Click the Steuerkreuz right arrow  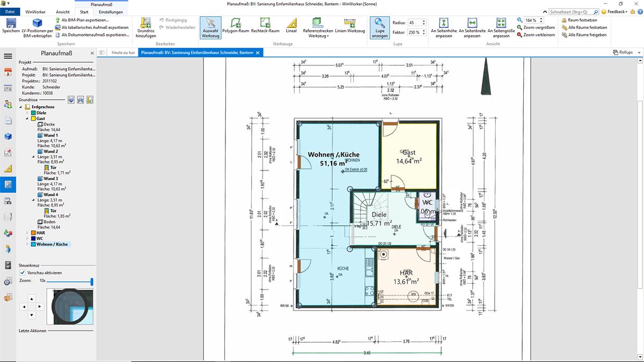pos(40,306)
